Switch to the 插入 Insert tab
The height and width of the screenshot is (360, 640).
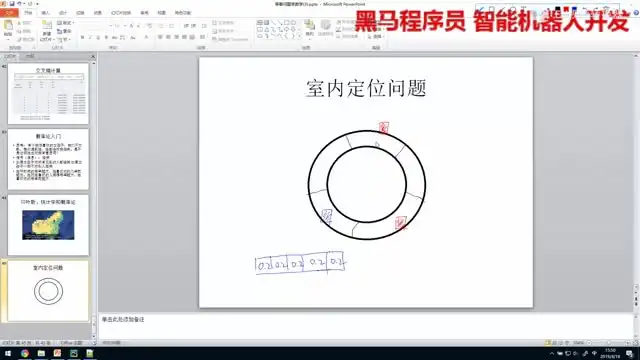pyautogui.click(x=45, y=13)
